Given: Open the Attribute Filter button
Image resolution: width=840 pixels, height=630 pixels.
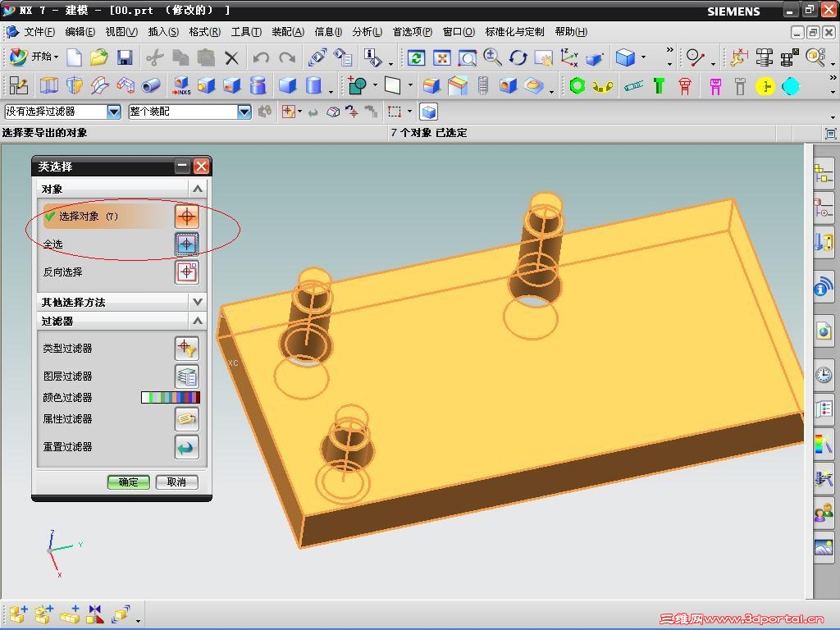Looking at the screenshot, I should click(x=186, y=419).
